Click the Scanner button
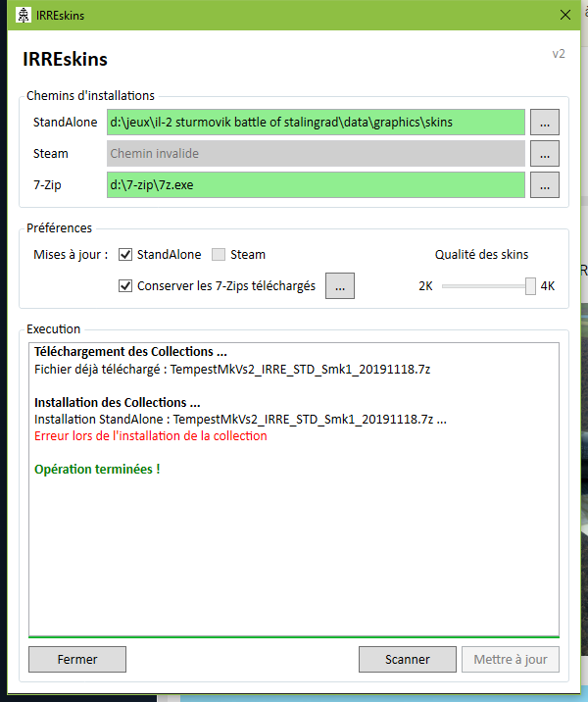 pyautogui.click(x=408, y=659)
